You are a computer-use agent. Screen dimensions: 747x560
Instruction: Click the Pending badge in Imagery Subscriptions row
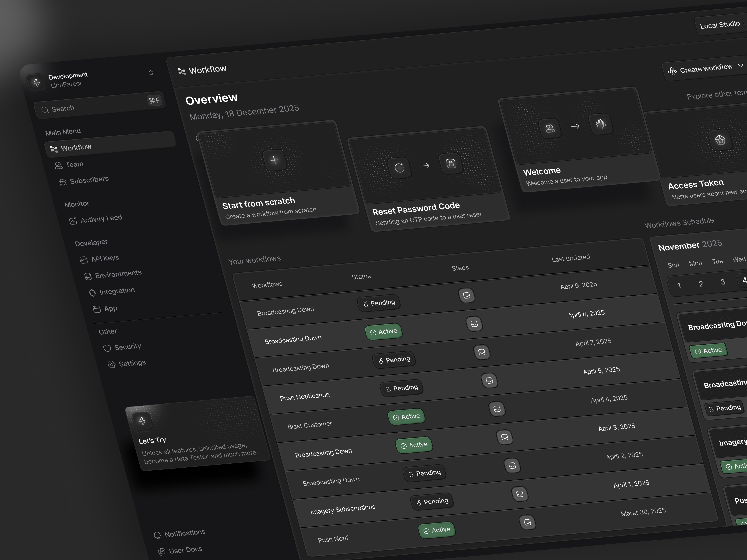(432, 502)
